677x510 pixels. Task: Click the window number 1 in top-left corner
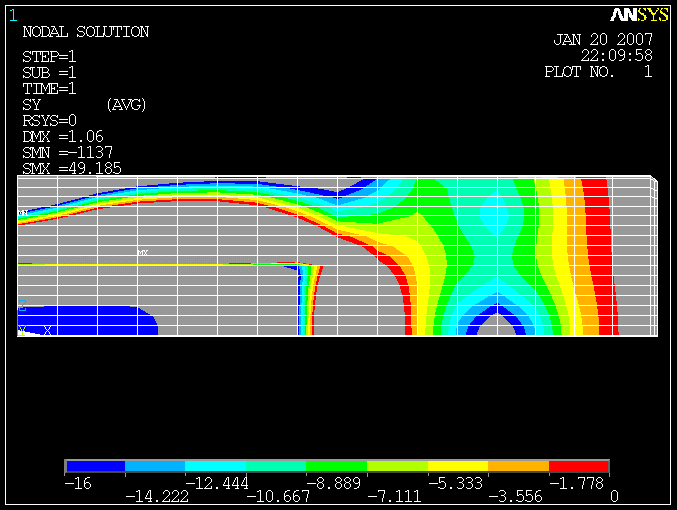pyautogui.click(x=13, y=15)
